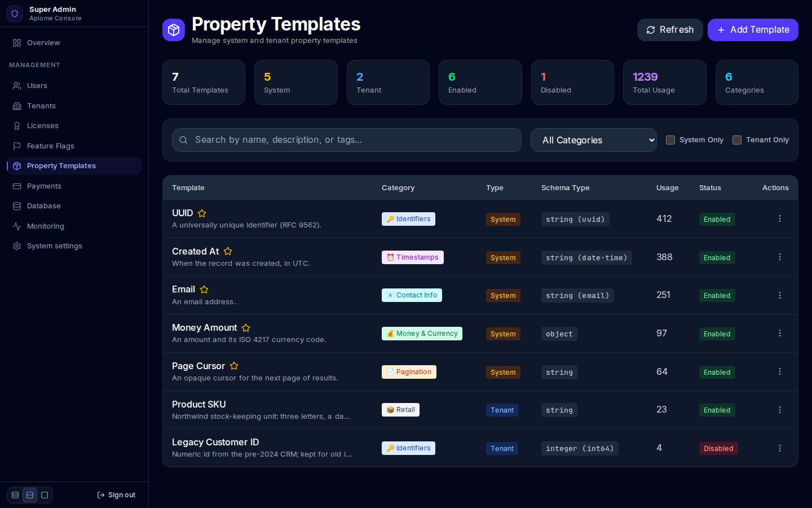Favorite the UUID template star
This screenshot has height=508, width=812.
[202, 213]
